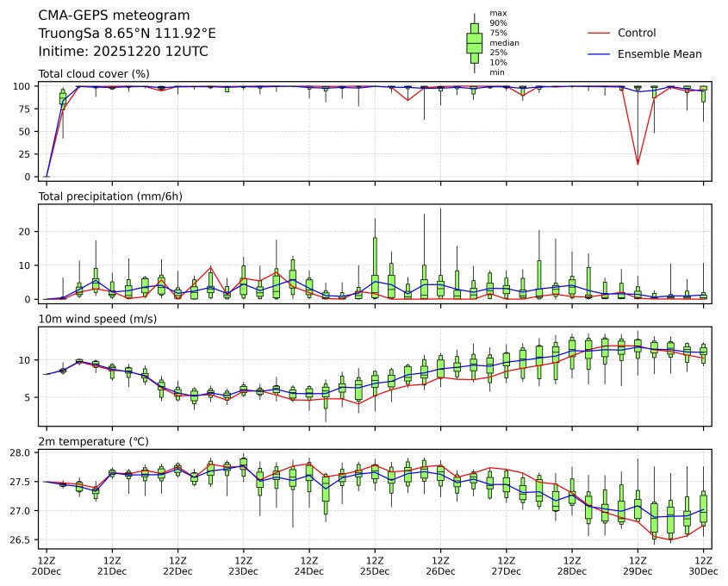The height and width of the screenshot is (586, 728).
Task: Click the red Control legend line
Action: [599, 33]
